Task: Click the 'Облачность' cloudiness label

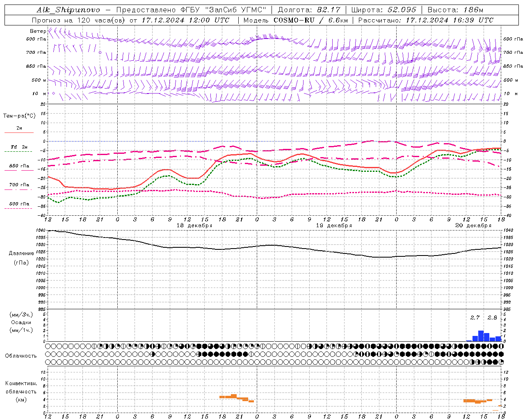Action: point(21,356)
